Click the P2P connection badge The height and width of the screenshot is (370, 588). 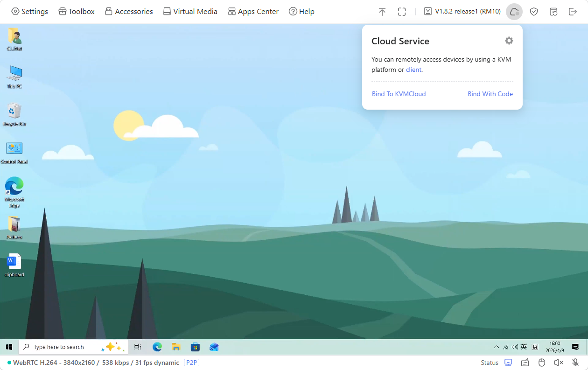click(191, 363)
